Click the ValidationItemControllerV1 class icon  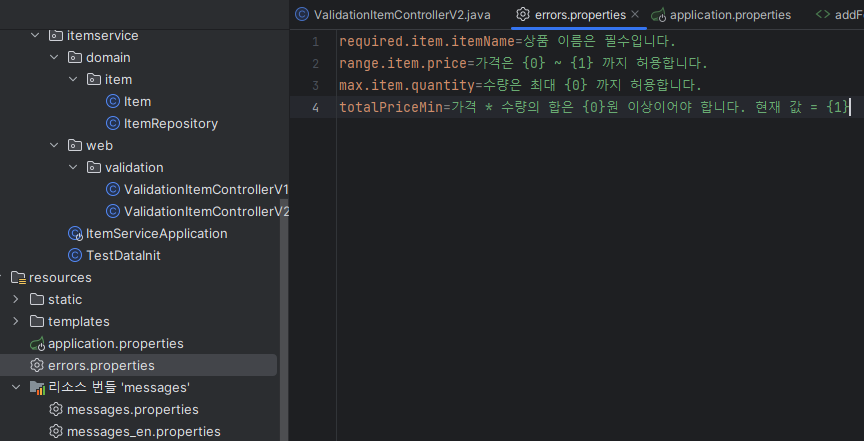112,190
